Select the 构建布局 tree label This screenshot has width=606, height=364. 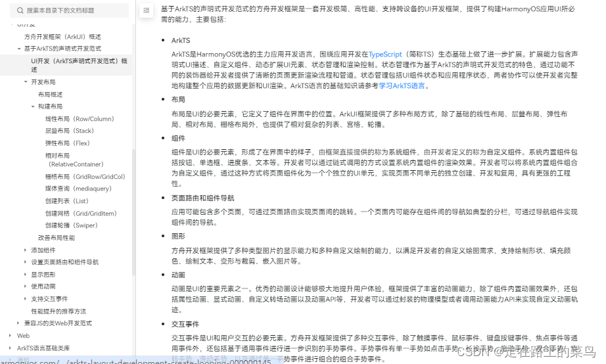(50, 106)
